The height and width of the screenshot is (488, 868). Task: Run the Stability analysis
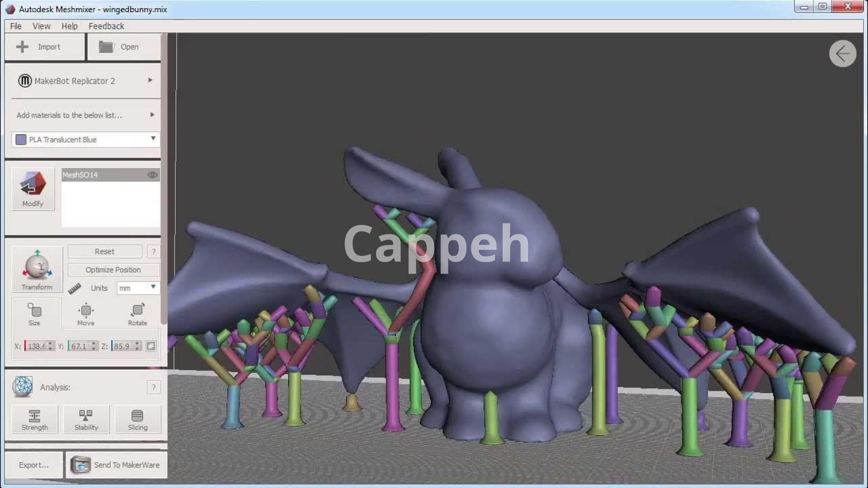86,419
